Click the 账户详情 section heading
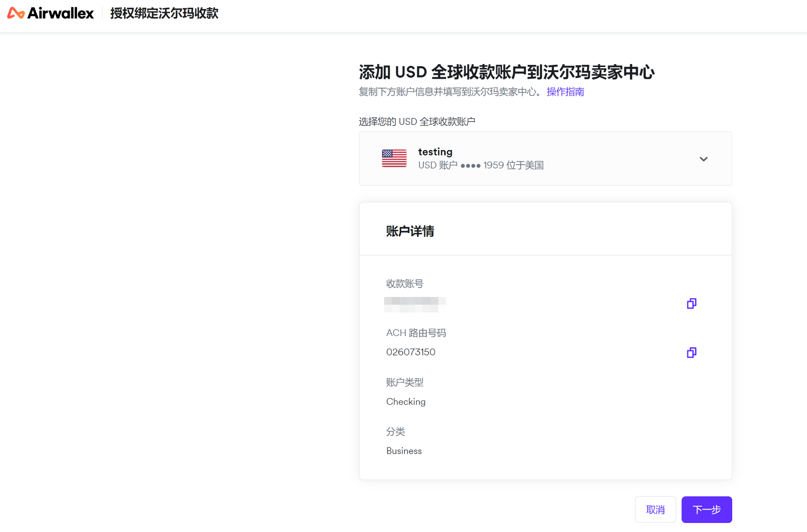The image size is (807, 532). coord(410,231)
